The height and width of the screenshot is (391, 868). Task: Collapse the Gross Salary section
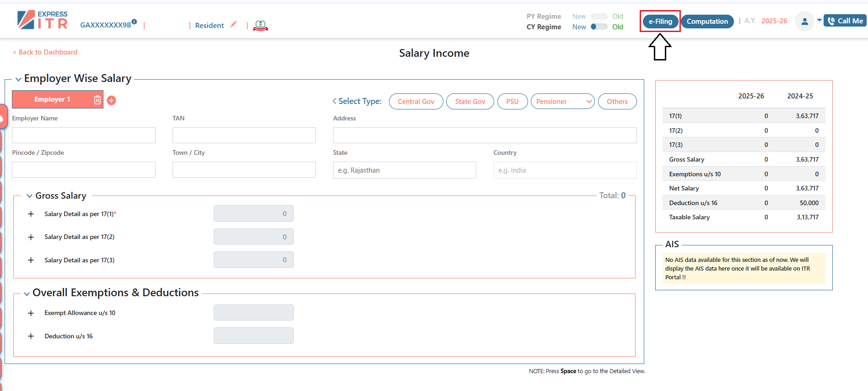tap(29, 196)
